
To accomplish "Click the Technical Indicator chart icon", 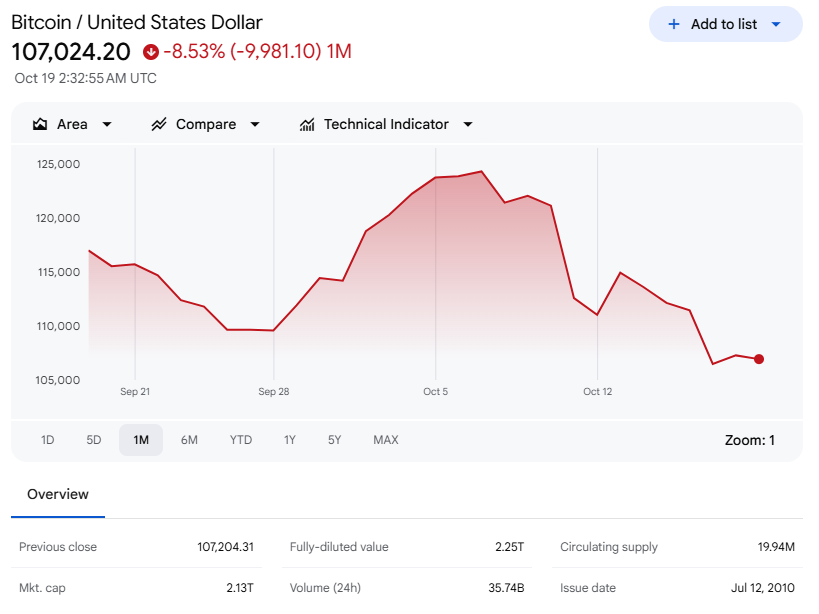I will pyautogui.click(x=307, y=124).
